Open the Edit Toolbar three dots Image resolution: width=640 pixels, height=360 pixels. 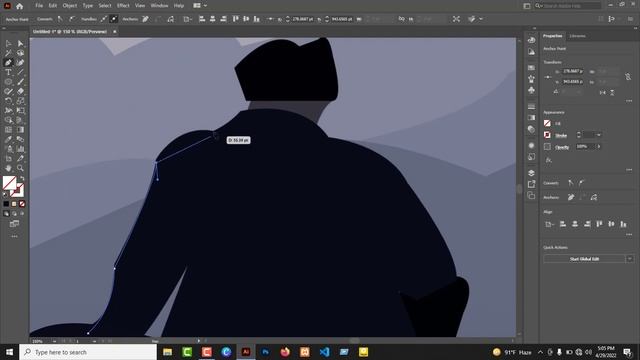pos(14,236)
